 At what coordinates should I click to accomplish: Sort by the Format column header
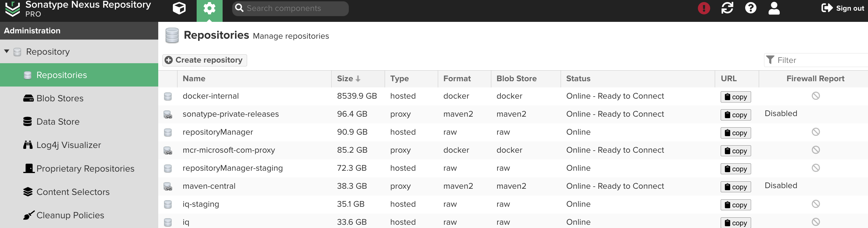pos(464,79)
